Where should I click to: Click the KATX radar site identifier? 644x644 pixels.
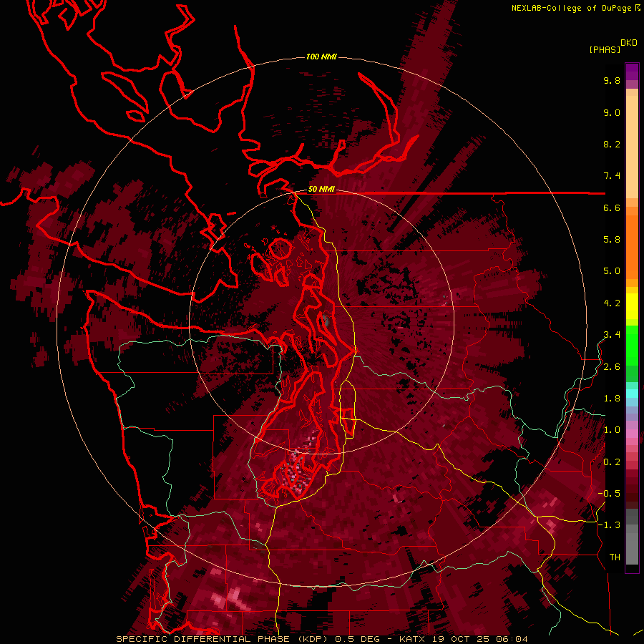coord(412,639)
